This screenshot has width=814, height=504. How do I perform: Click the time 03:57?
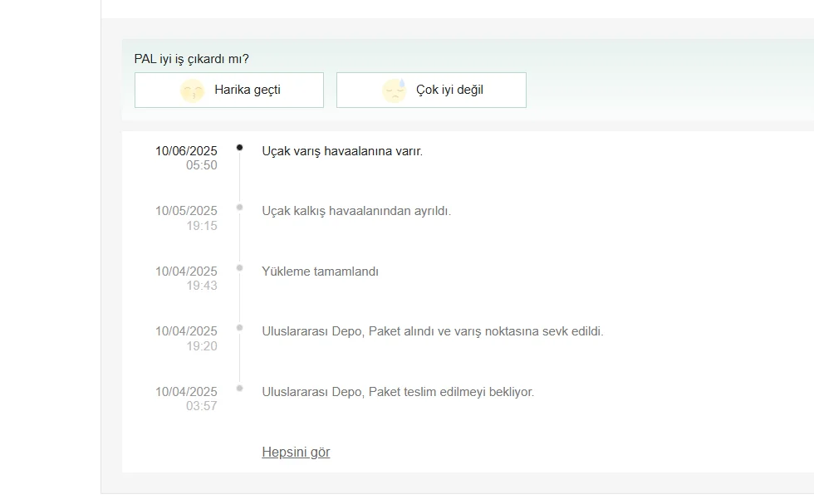click(201, 406)
